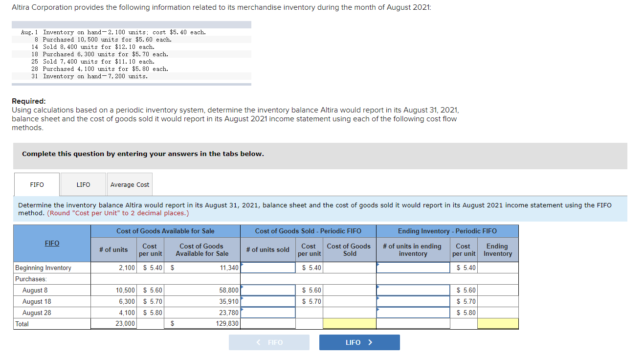
Task: Click the Cost of Goods Sold - Periodic FIFO header
Action: (308, 231)
